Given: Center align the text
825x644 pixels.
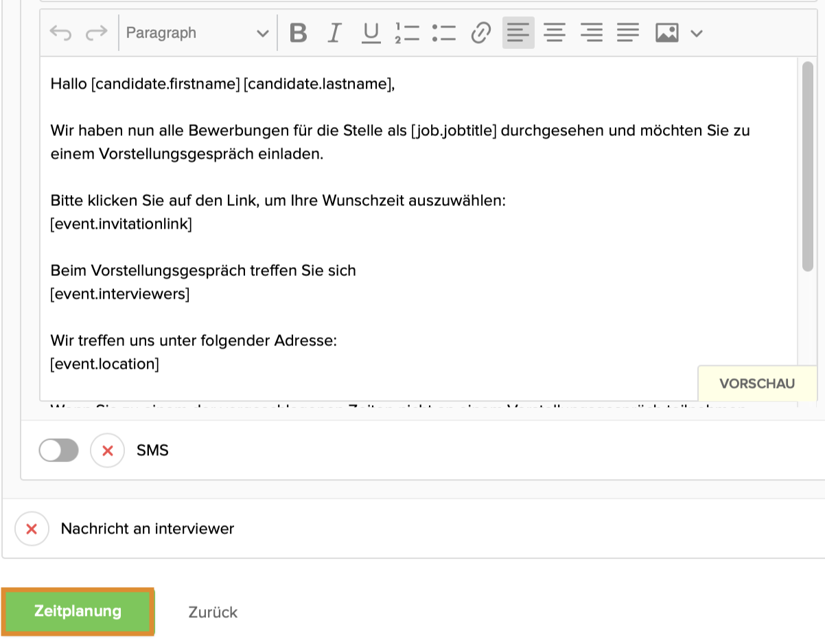Looking at the screenshot, I should (555, 33).
